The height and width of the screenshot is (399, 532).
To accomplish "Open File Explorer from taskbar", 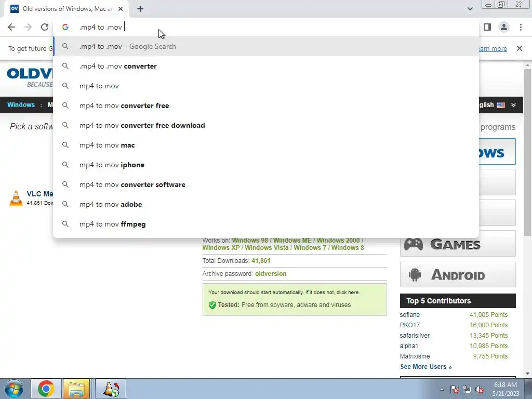I will point(76,389).
